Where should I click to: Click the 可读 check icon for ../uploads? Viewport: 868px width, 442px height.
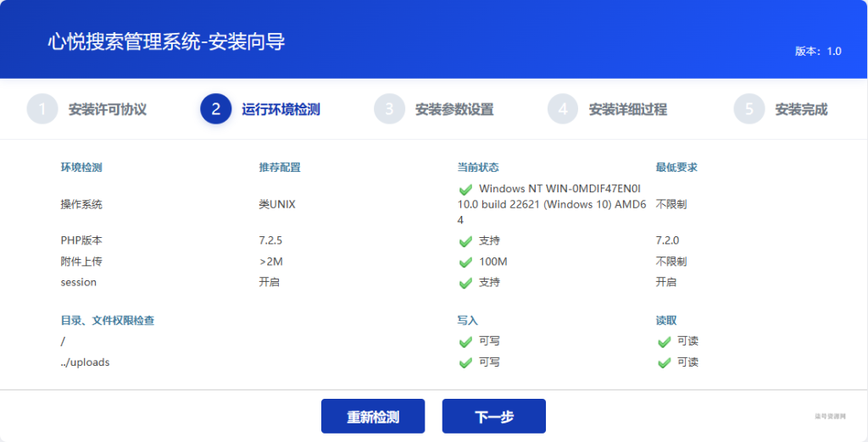(x=664, y=363)
